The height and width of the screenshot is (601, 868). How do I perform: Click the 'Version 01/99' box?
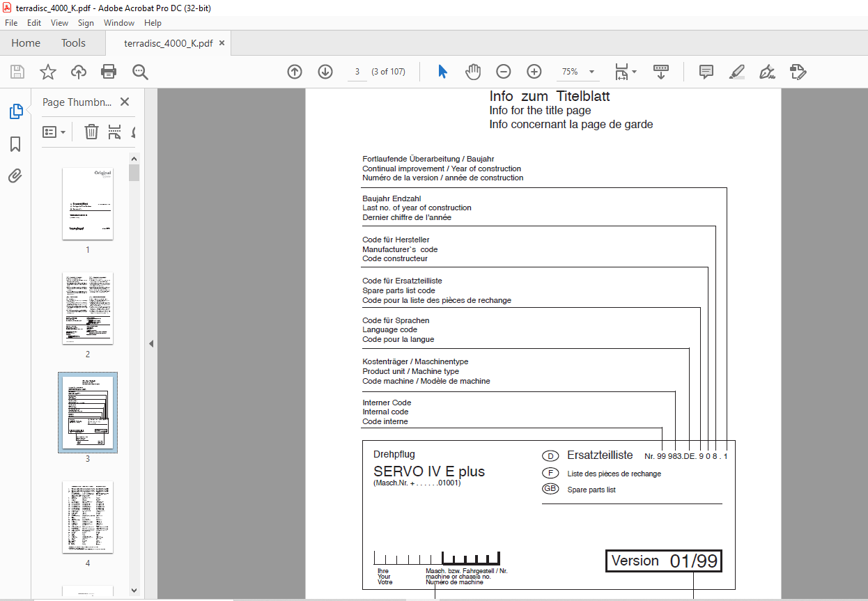[664, 561]
